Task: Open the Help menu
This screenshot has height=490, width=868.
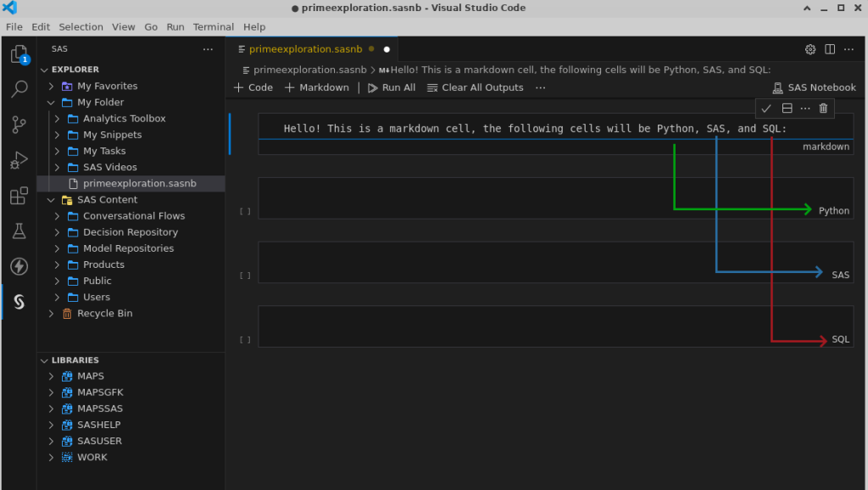Action: point(254,27)
